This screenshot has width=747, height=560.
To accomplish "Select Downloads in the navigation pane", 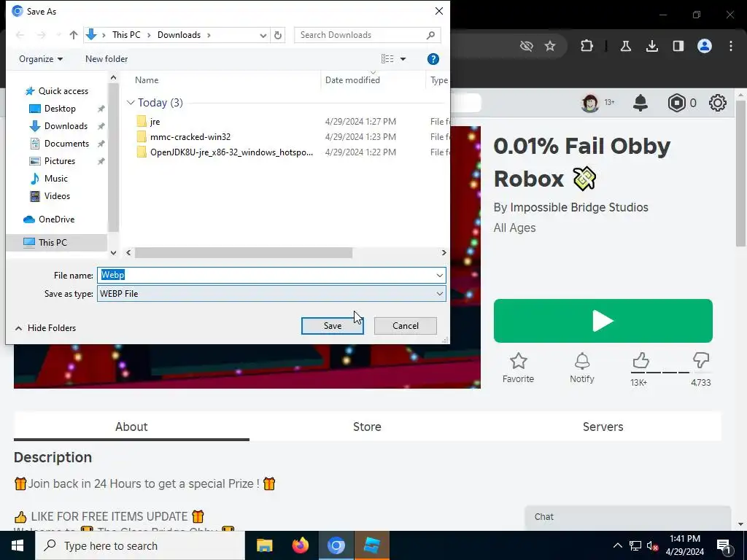I will (66, 126).
